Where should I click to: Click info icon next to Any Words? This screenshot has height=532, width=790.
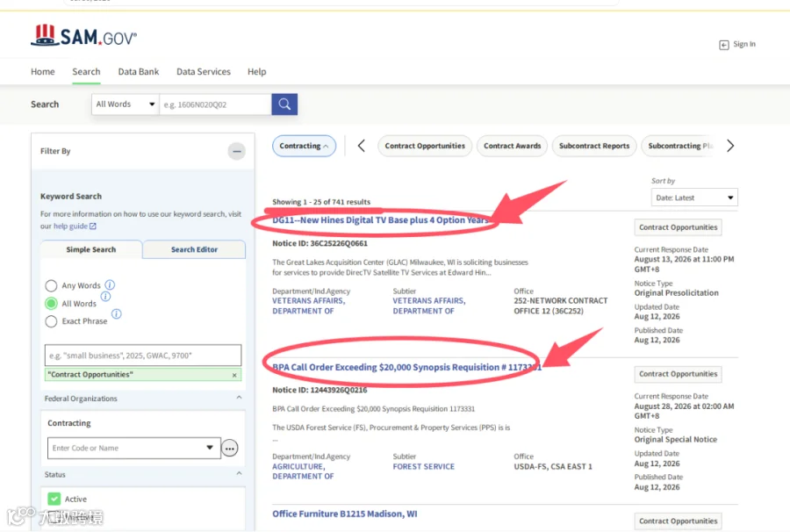[x=110, y=284]
